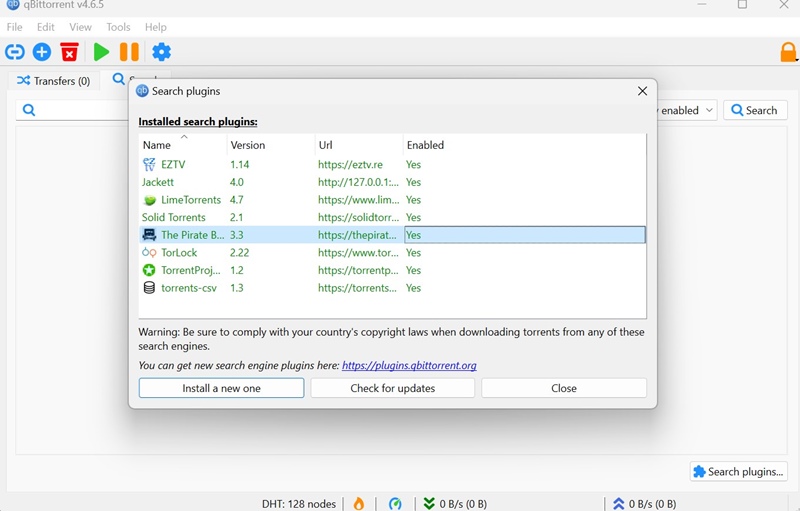Close the Search plugins dialog with X
This screenshot has height=511, width=800.
[x=642, y=91]
